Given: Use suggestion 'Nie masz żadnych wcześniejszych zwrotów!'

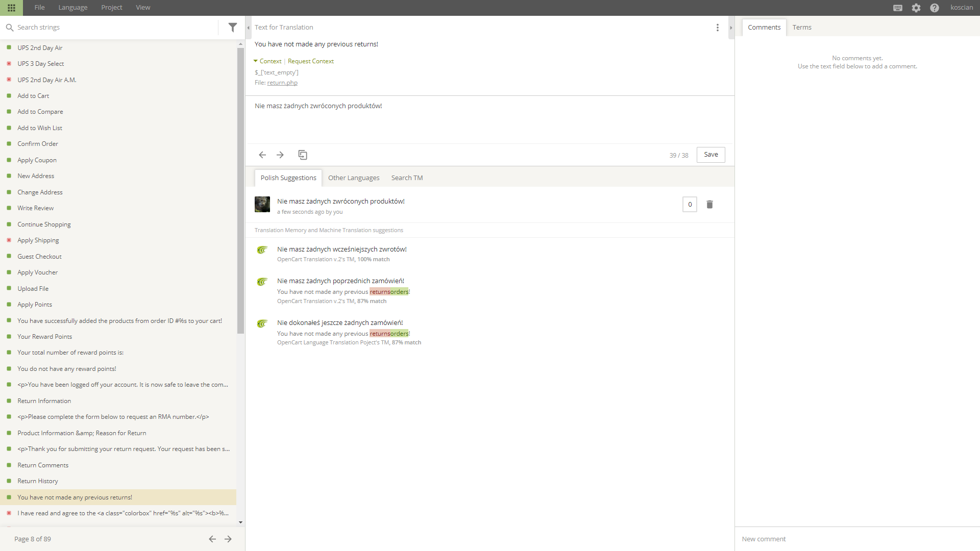Looking at the screenshot, I should 341,249.
